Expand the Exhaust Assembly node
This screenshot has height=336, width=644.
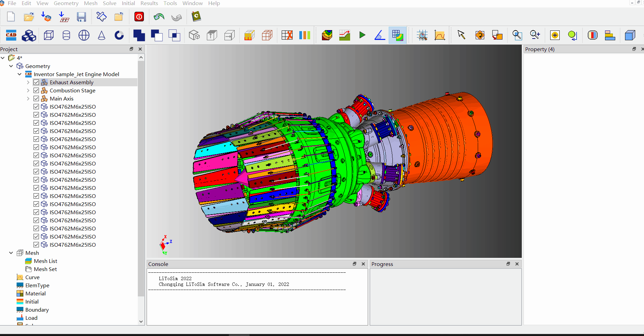click(x=28, y=82)
